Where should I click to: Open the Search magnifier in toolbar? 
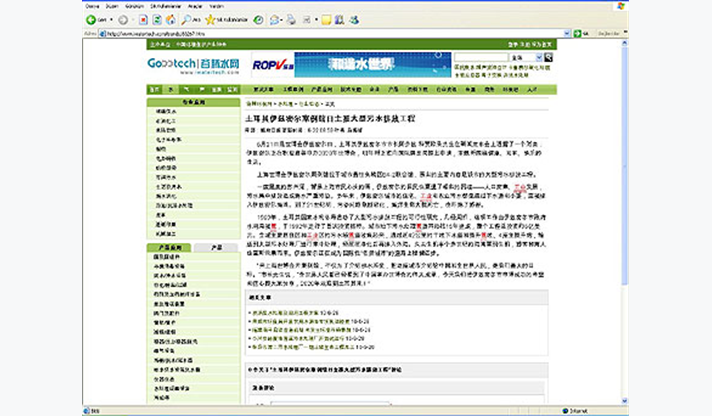tap(187, 19)
